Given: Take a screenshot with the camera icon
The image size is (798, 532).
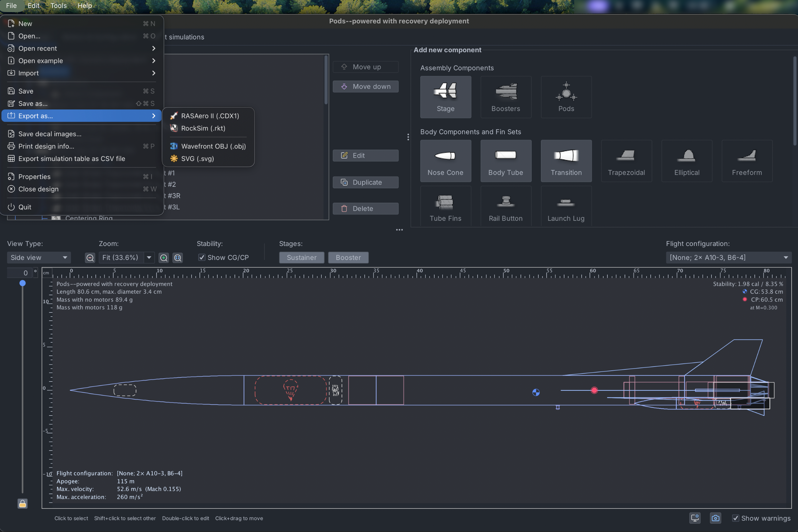Looking at the screenshot, I should 716,518.
